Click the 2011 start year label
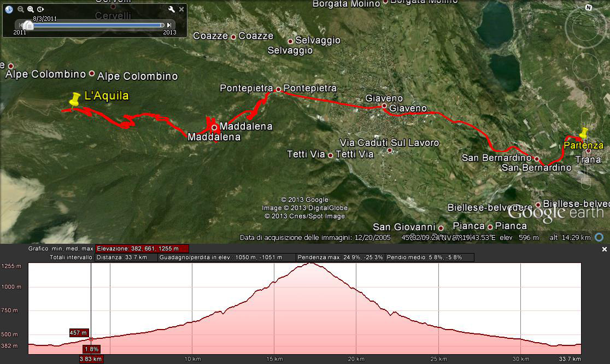 coord(20,32)
